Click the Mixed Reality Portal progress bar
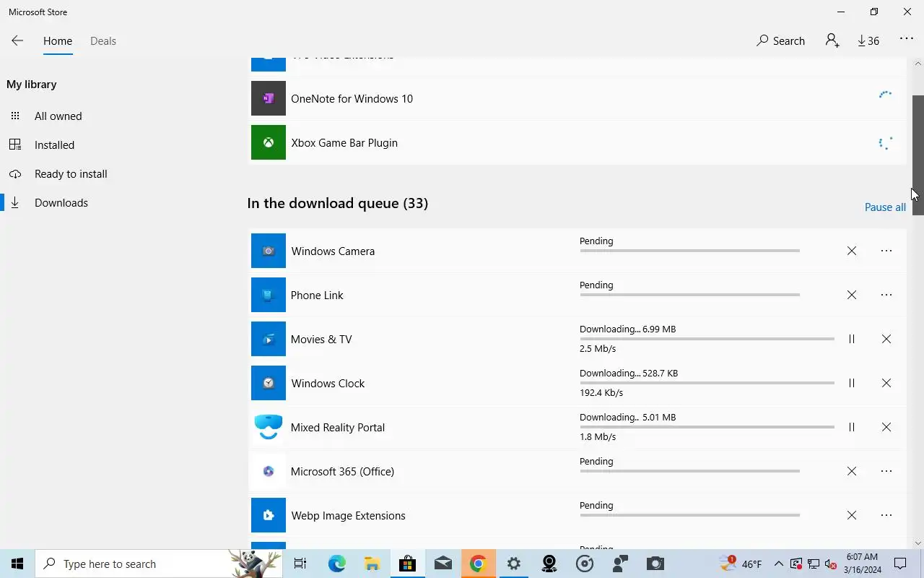 [707, 427]
